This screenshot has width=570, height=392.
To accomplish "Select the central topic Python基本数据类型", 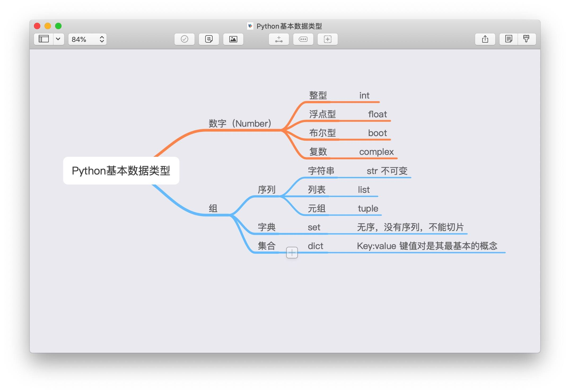I will [x=121, y=171].
